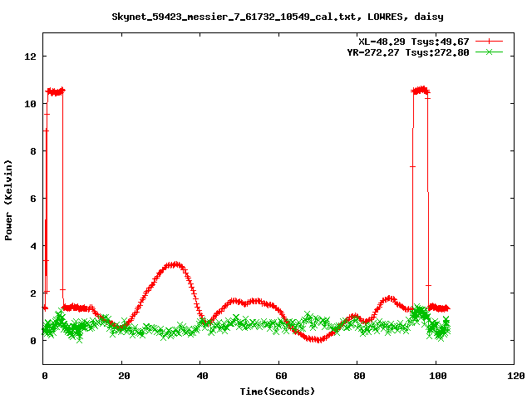Click the x-axis tick label 40
532x399 pixels.
click(x=202, y=376)
